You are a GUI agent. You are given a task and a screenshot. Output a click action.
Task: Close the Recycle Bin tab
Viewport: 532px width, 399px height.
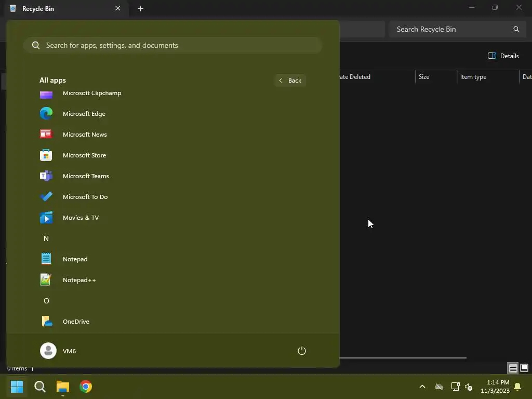118,8
